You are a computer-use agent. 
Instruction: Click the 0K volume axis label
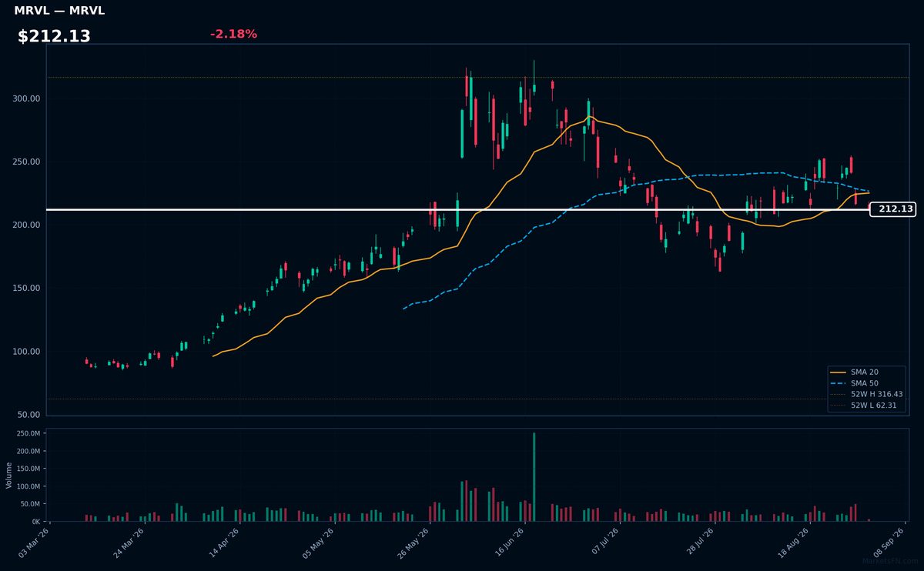[36, 522]
